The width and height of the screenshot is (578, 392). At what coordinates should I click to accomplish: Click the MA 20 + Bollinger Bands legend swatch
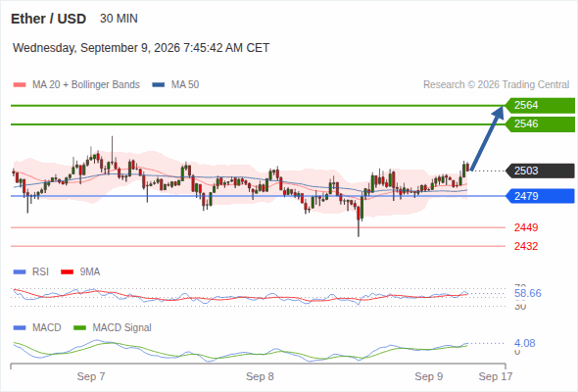tap(20, 85)
